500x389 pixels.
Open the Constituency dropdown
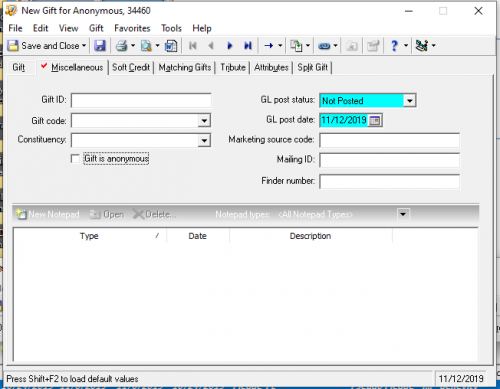pos(204,140)
